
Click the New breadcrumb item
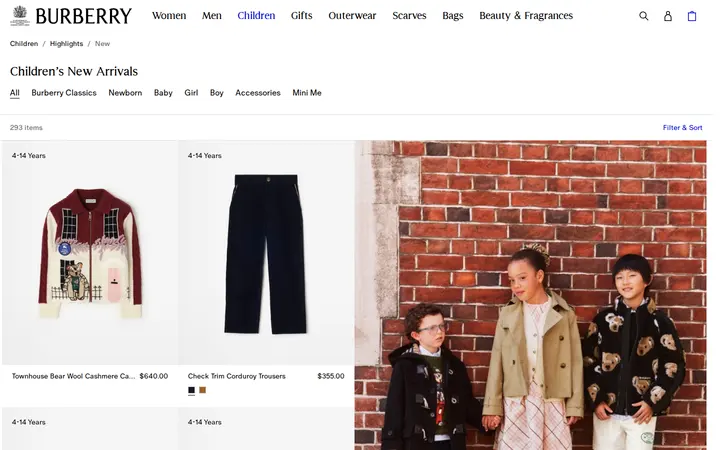(102, 44)
